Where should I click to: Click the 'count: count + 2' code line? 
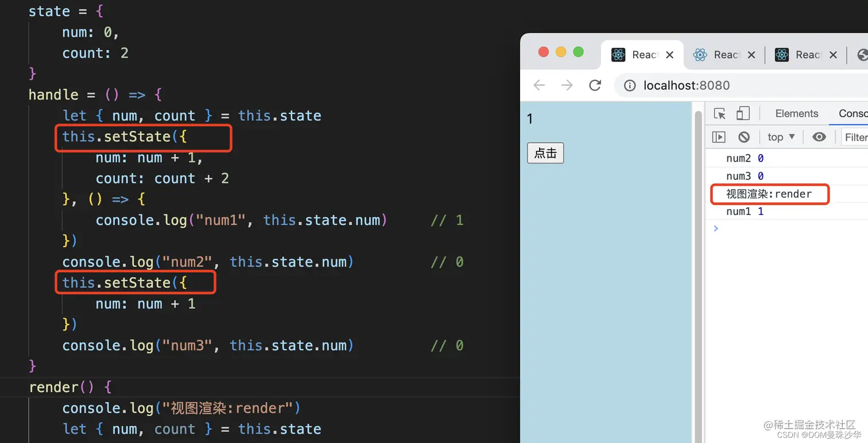click(x=162, y=179)
